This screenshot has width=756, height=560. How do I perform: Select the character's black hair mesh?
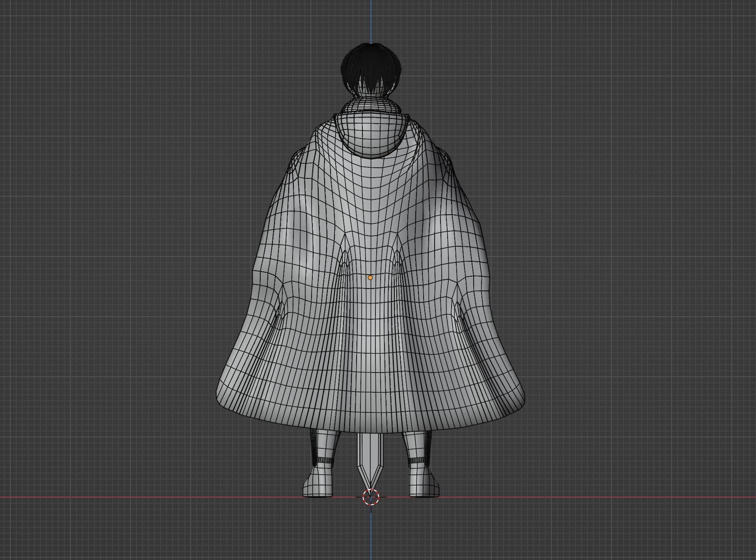371,68
